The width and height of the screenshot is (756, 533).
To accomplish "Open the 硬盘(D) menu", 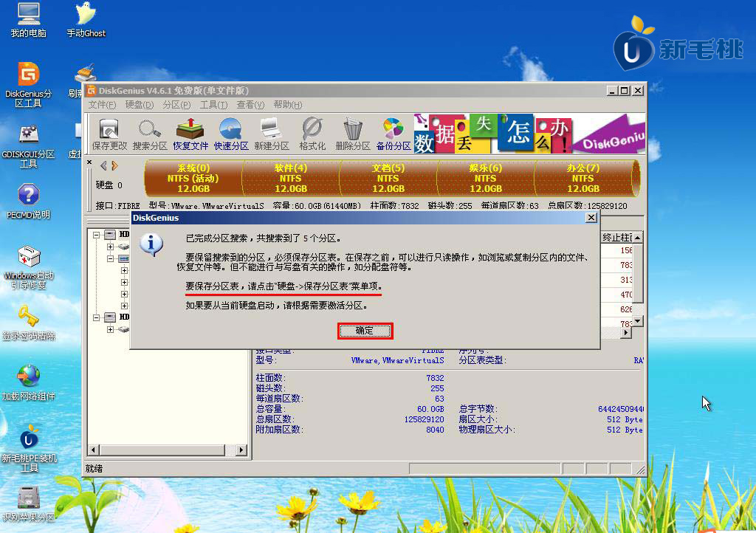I will point(140,105).
